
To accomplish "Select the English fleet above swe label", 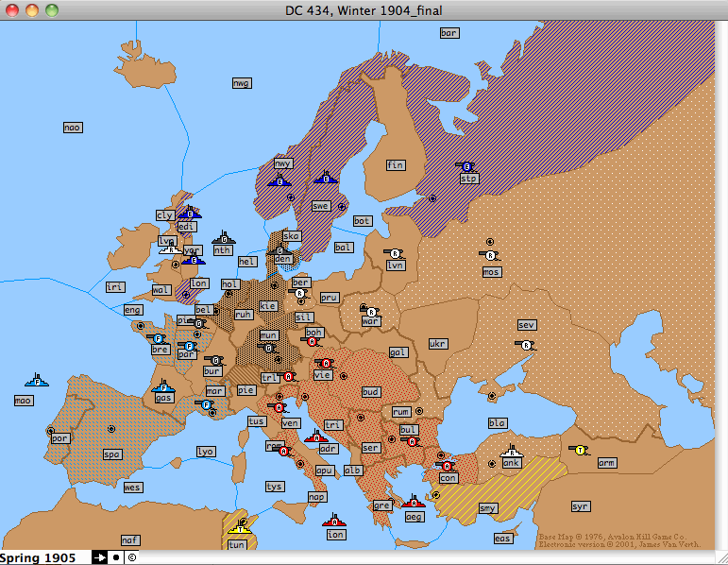I will click(326, 177).
